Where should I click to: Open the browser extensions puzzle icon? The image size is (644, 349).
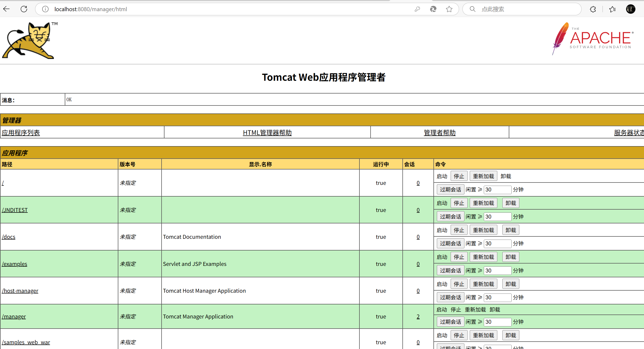pyautogui.click(x=593, y=9)
